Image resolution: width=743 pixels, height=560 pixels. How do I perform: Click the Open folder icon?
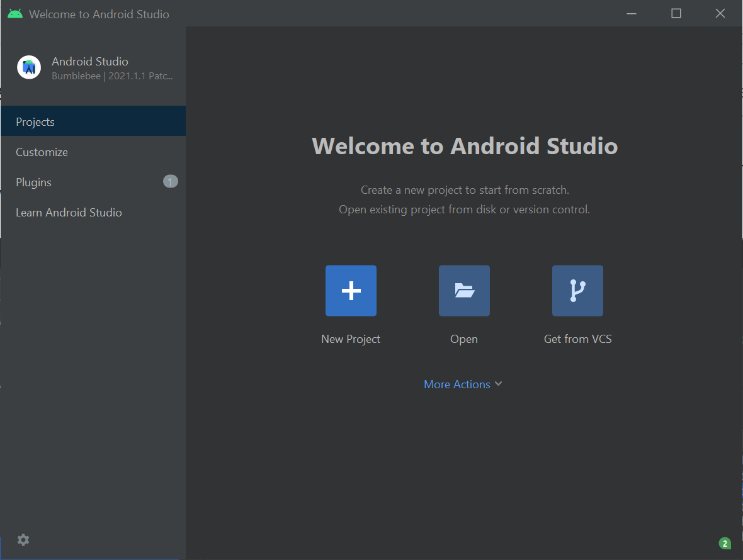(464, 291)
